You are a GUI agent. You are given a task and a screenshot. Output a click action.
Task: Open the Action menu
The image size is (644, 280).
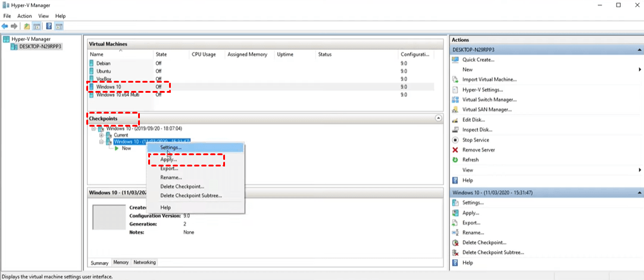click(24, 16)
